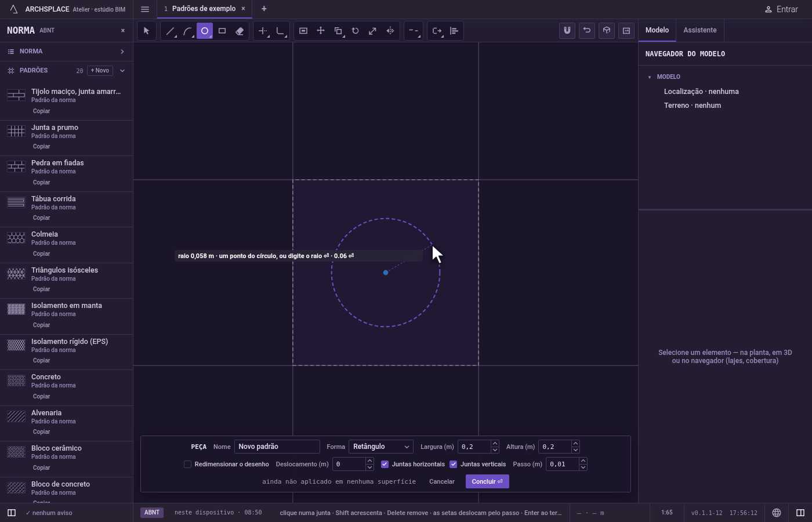
Task: Click the Deslocamento input field
Action: tap(349, 464)
